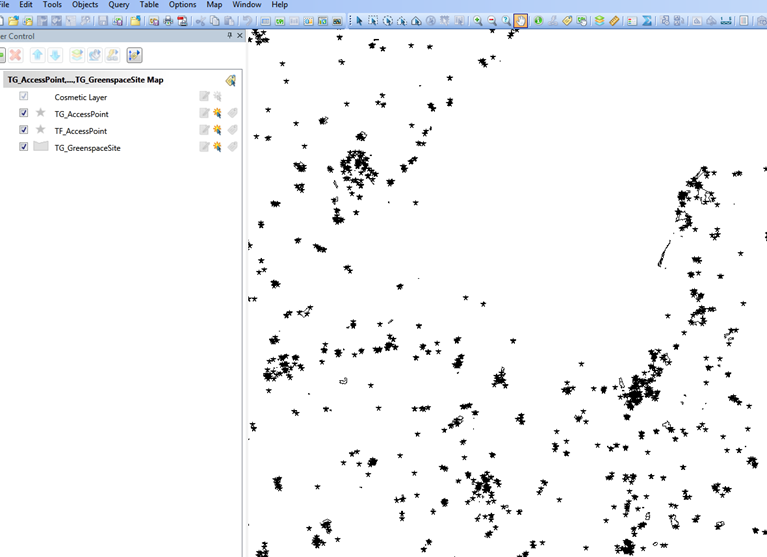This screenshot has height=557, width=767.
Task: Click the map options icon beside map title
Action: pos(230,80)
